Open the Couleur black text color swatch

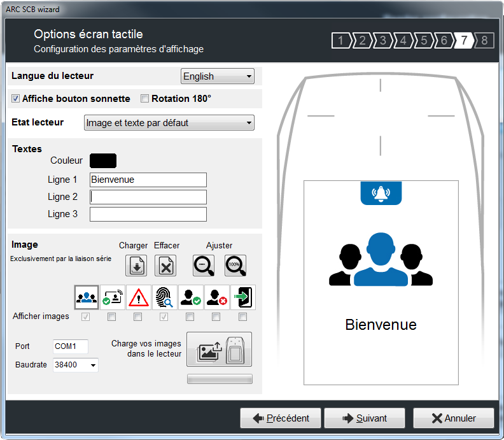[x=103, y=160]
